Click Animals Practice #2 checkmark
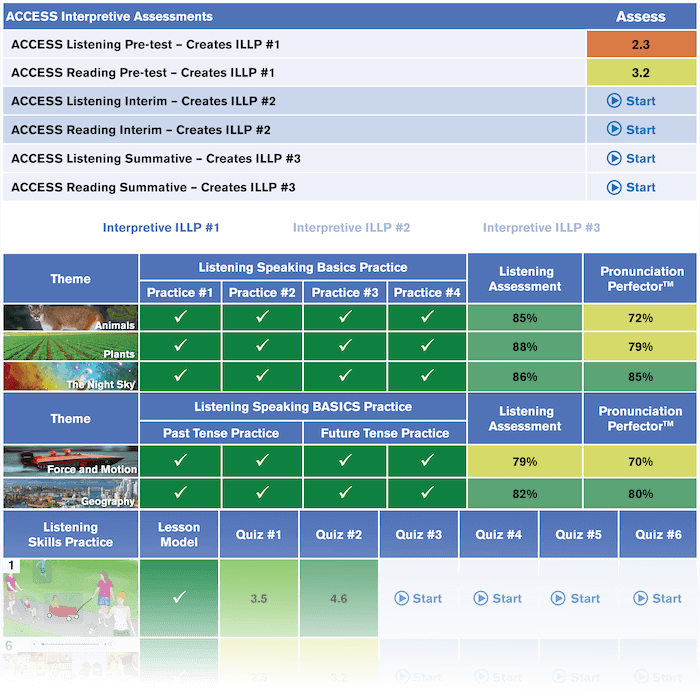Viewport: 700px width, 696px height. 262,317
